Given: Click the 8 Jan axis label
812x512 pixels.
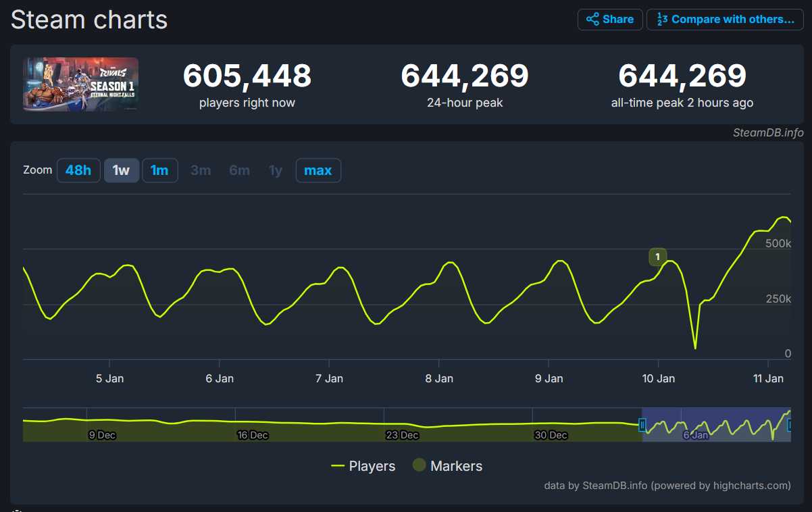Looking at the screenshot, I should click(439, 378).
